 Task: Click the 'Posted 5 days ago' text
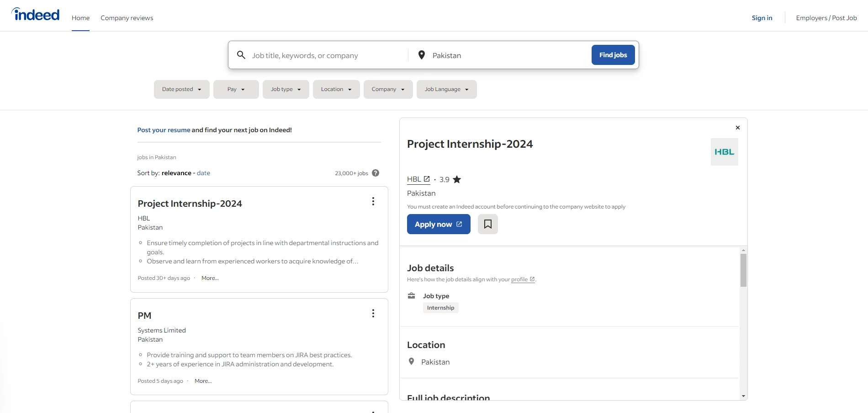(x=160, y=381)
